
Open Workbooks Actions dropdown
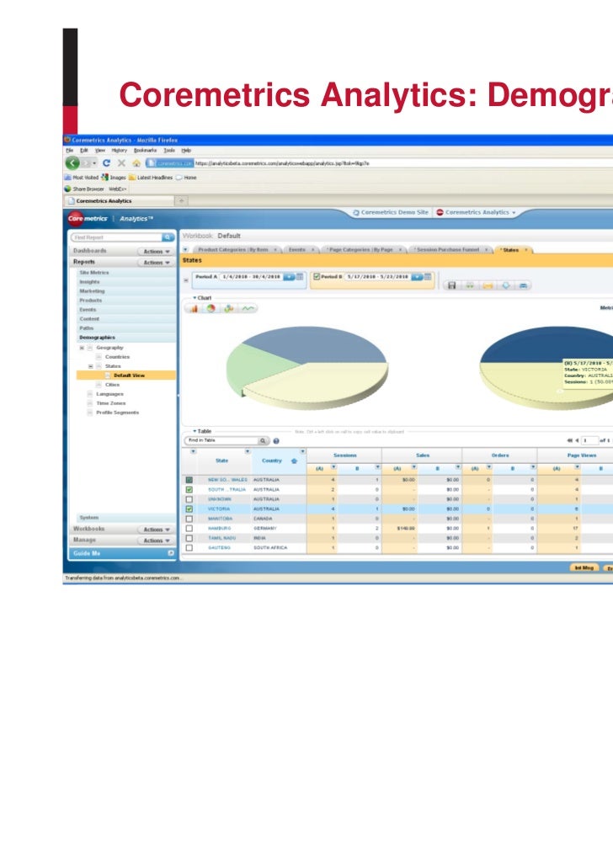(x=156, y=530)
